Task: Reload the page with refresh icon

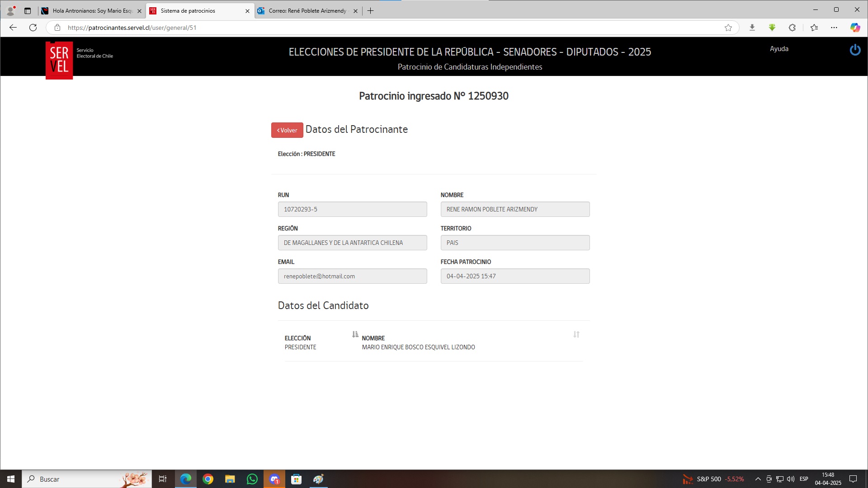Action: (33, 28)
